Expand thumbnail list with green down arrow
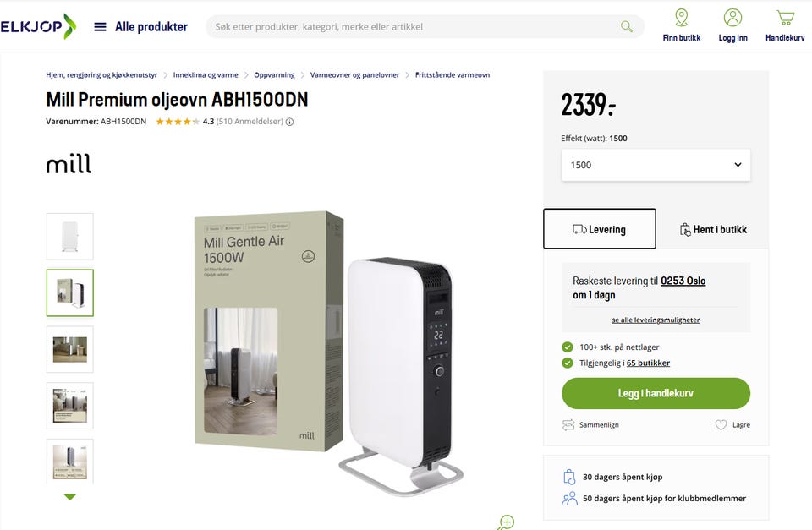This screenshot has width=812, height=530. tap(70, 497)
